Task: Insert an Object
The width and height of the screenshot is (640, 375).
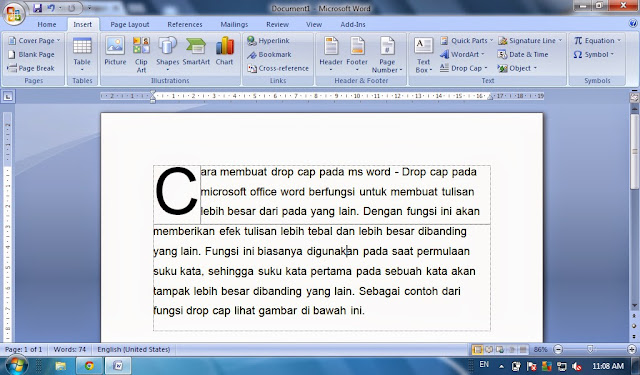Action: pos(517,68)
